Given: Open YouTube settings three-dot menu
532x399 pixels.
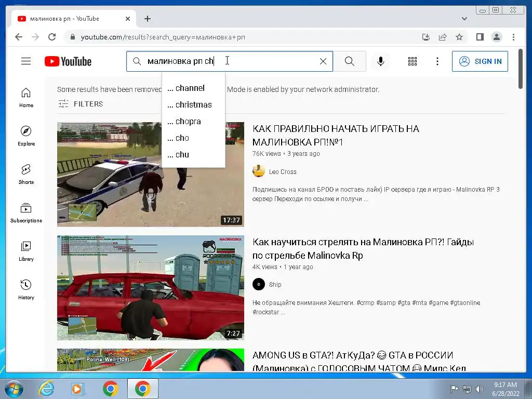Looking at the screenshot, I should tap(437, 61).
